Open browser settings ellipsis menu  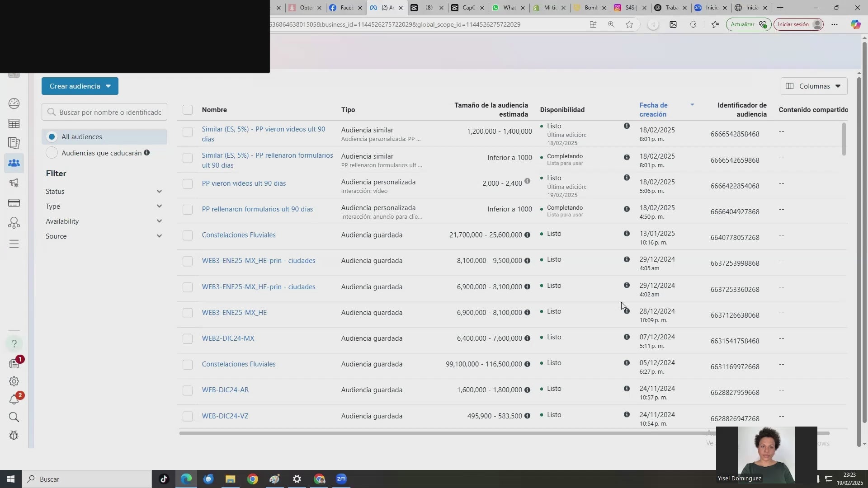(x=835, y=24)
